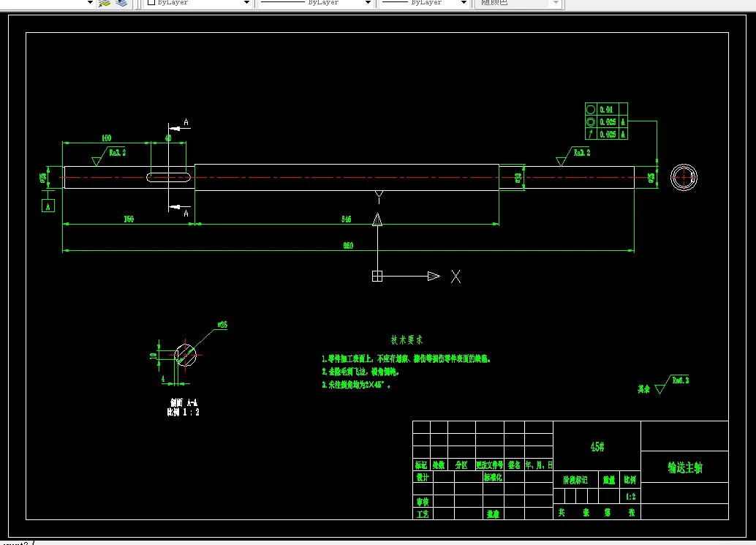756x545 pixels.
Task: Select the shaft end-view circle on right
Action: coord(684,178)
